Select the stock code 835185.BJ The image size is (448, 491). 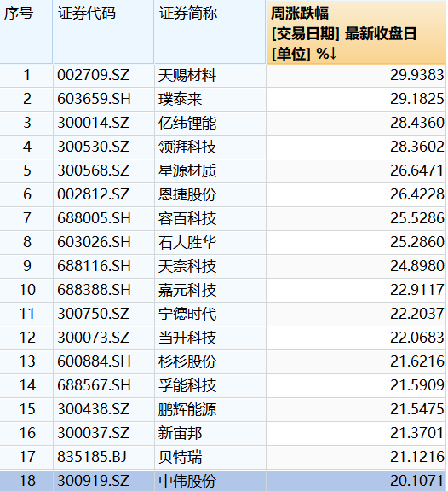point(92,457)
